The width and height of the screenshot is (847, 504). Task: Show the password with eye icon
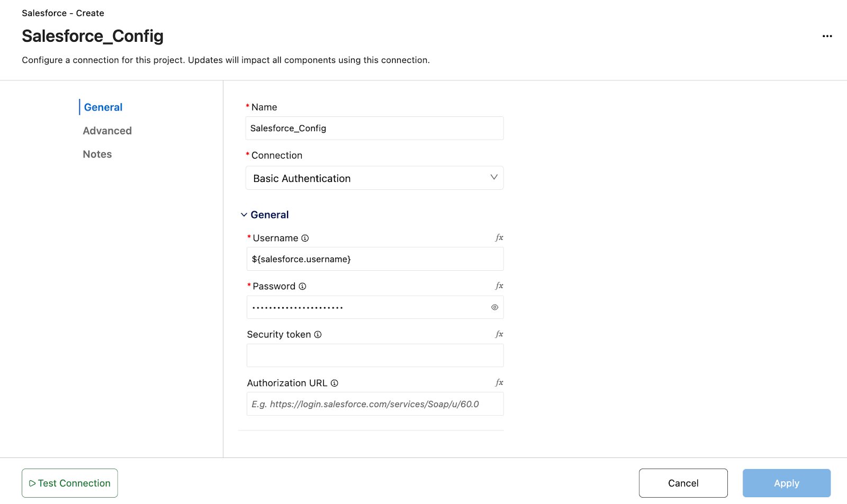click(x=494, y=307)
